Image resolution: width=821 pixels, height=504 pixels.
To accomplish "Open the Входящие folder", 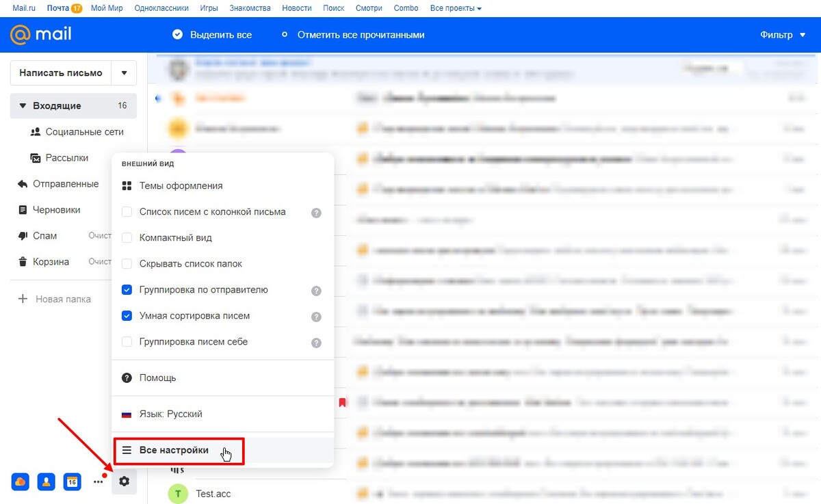I will tap(74, 106).
